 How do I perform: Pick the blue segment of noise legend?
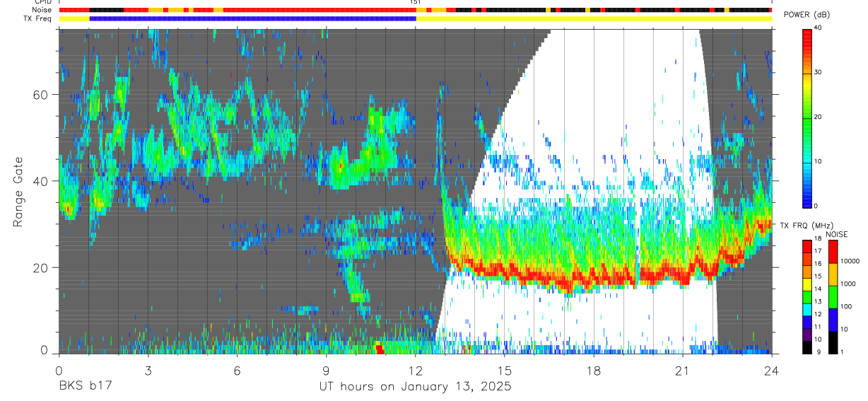(832, 320)
